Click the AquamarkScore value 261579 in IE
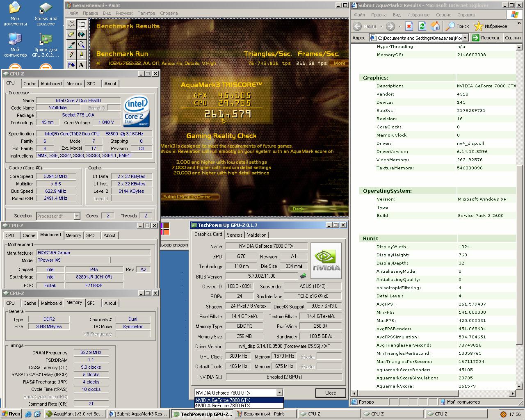Viewport: 525px width, 420px height. point(467,386)
